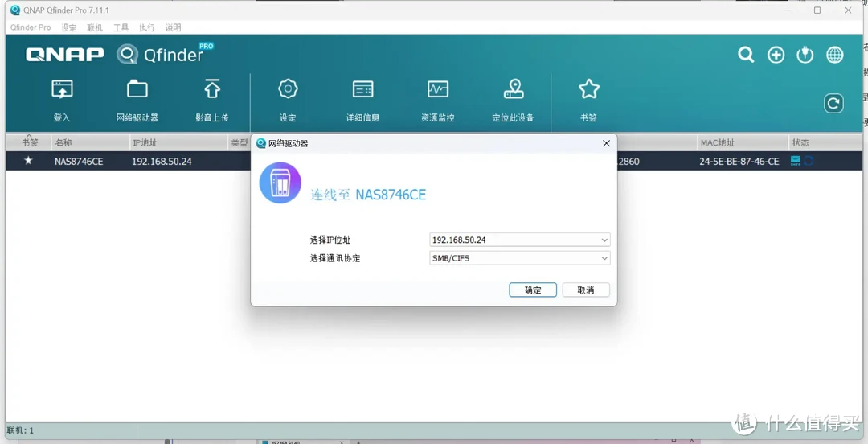This screenshot has width=868, height=444.
Task: Open the 联机 menu in menu bar
Action: click(95, 27)
